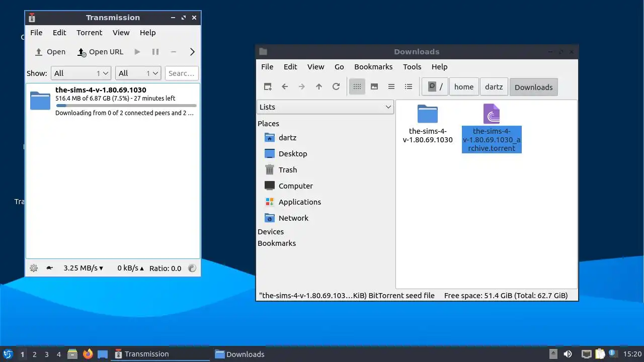The image size is (644, 362).
Task: Switch to thumbnail view
Action: [x=374, y=86]
